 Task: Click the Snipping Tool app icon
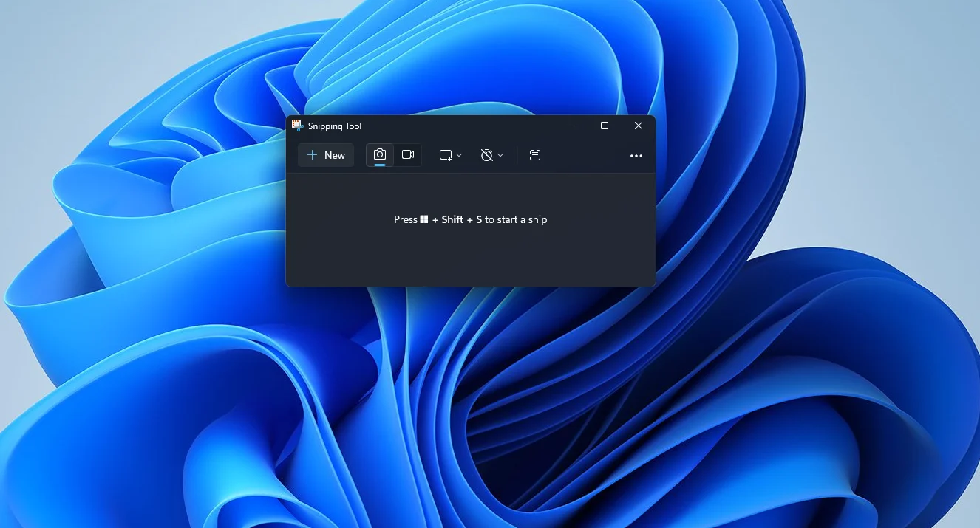(x=297, y=126)
